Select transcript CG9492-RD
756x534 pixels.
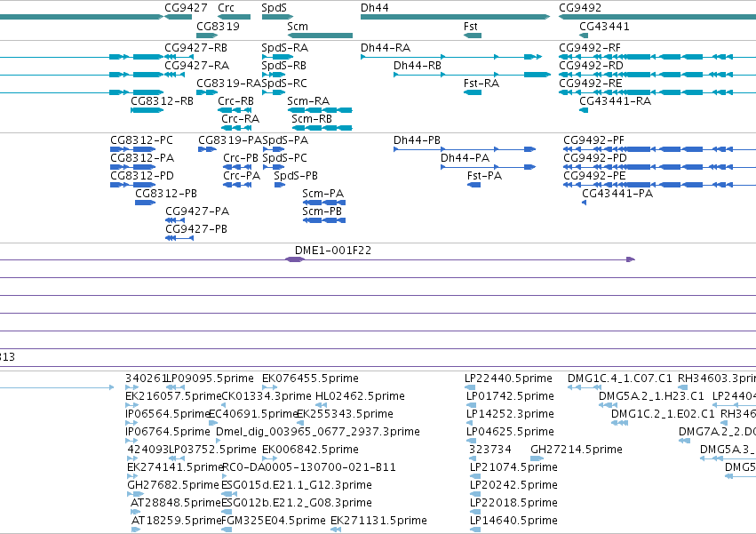657,75
